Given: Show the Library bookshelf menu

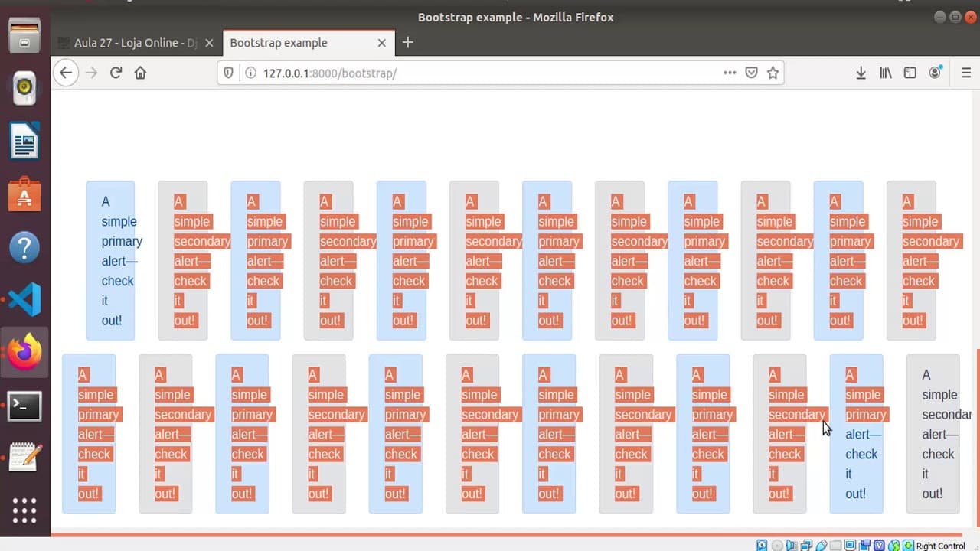Looking at the screenshot, I should click(886, 73).
